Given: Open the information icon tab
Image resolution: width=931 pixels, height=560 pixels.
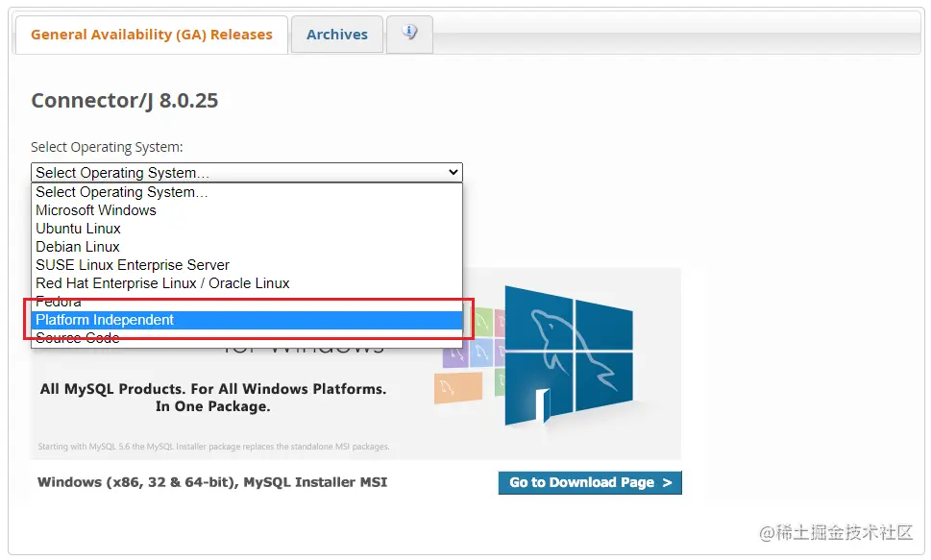Looking at the screenshot, I should coord(409,34).
